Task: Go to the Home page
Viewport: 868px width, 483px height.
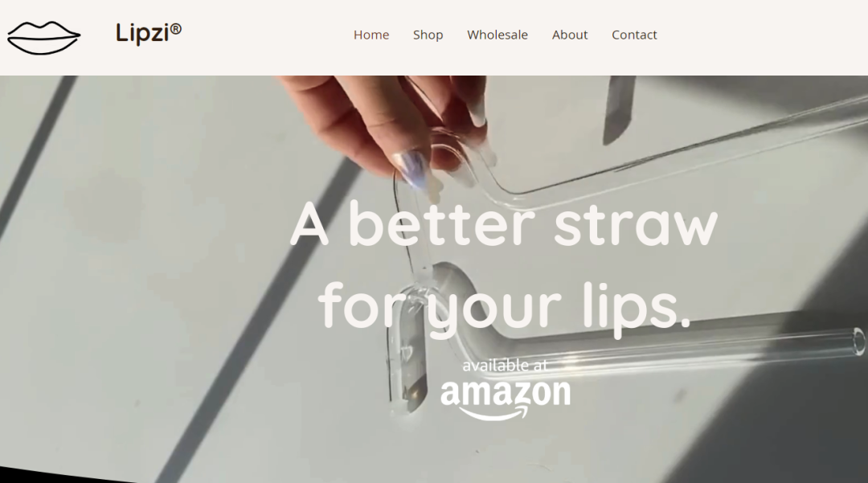Action: click(x=371, y=35)
